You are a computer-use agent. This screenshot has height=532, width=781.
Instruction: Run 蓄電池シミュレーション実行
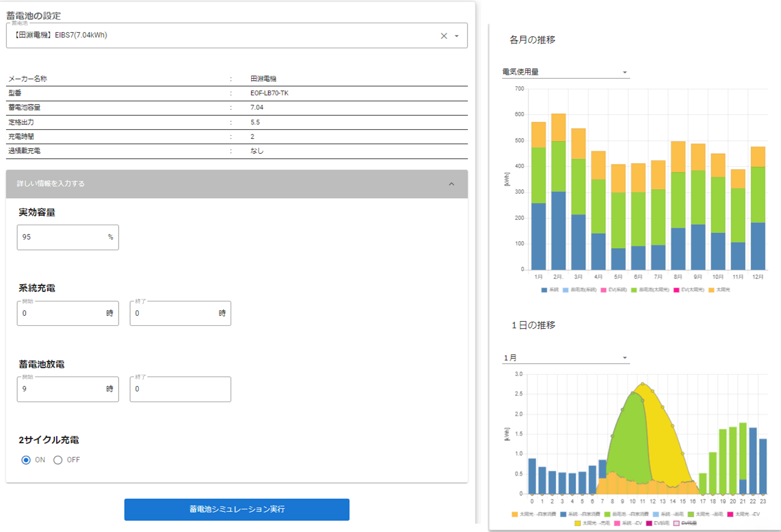tap(237, 510)
